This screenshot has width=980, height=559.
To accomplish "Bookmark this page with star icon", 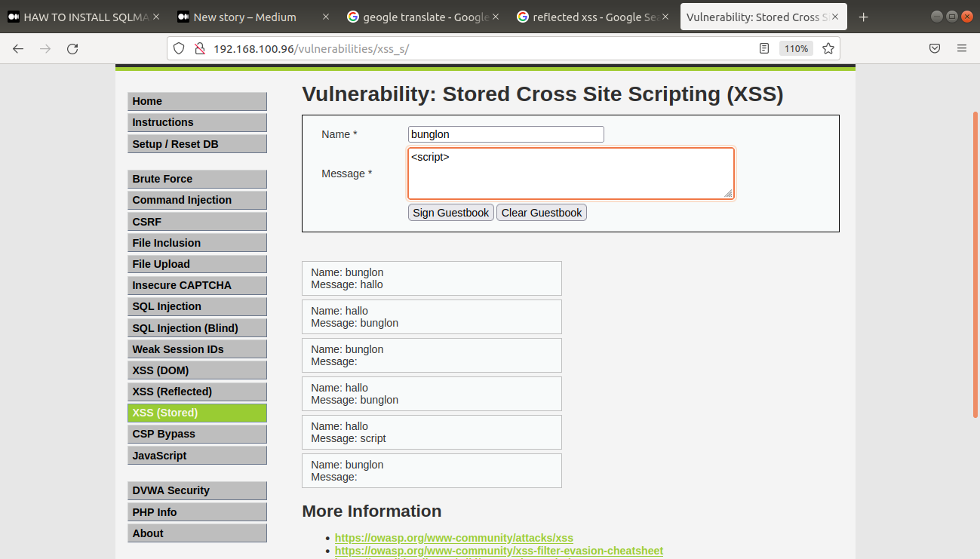I will click(828, 49).
